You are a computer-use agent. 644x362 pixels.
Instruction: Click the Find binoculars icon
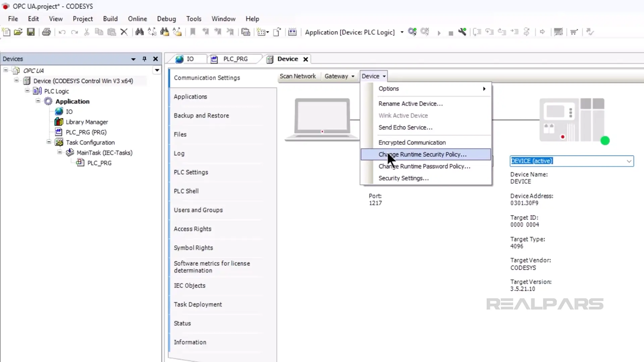click(x=140, y=32)
